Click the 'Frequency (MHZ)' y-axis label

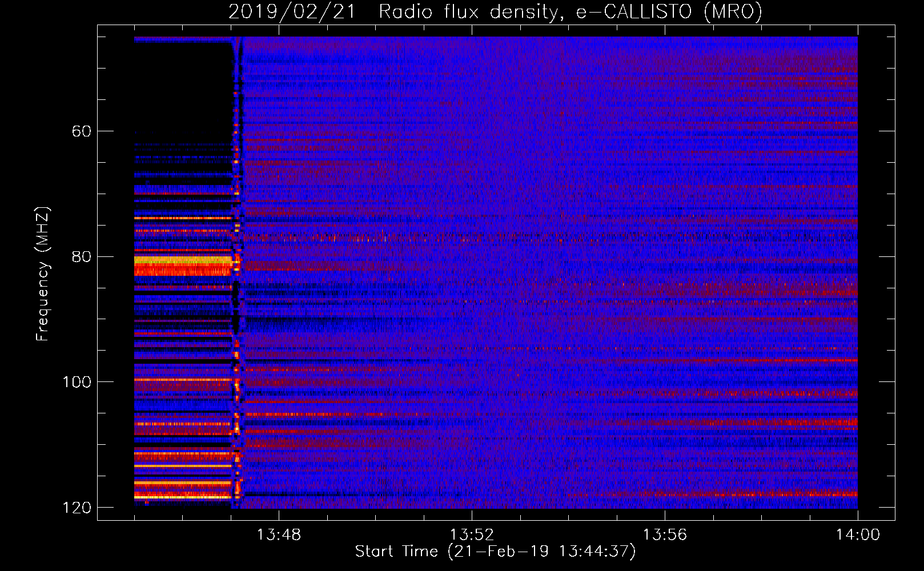[43, 274]
